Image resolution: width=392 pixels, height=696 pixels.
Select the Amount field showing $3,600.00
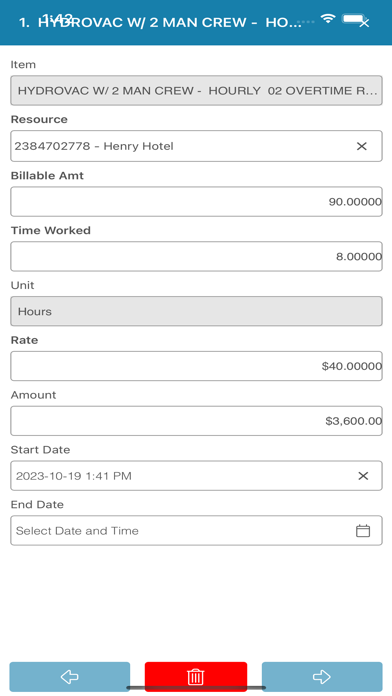coord(196,421)
